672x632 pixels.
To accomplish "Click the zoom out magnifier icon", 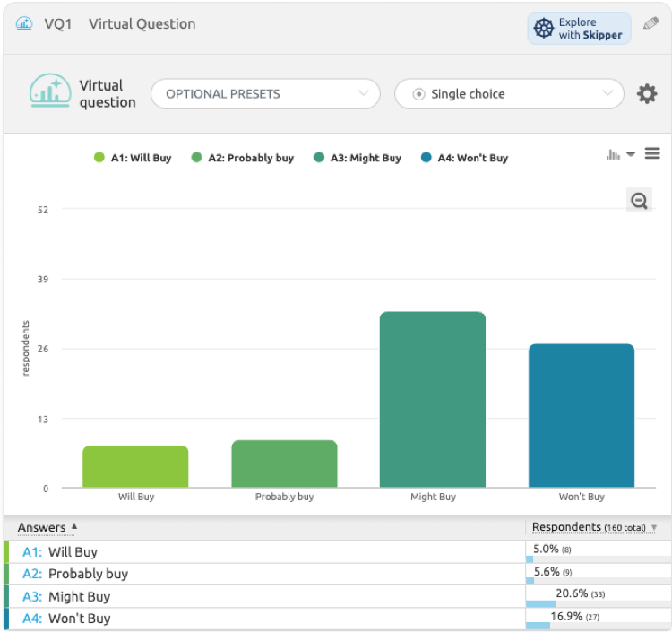I will (x=639, y=201).
